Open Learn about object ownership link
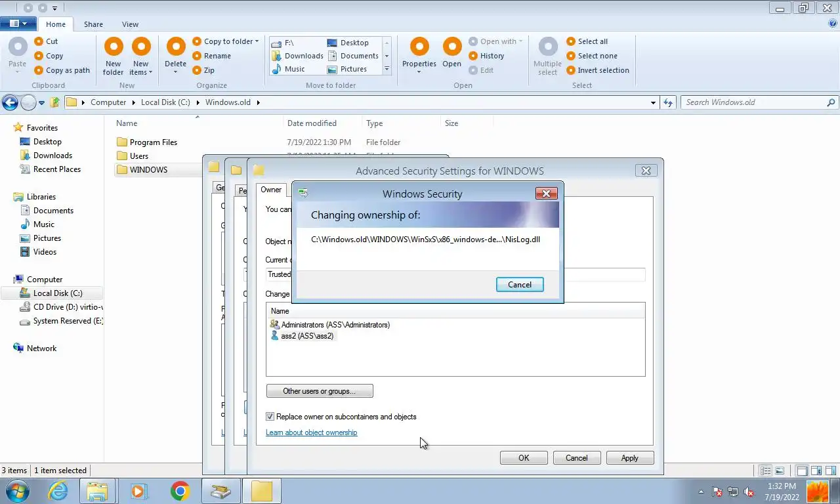This screenshot has width=840, height=504. point(312,432)
